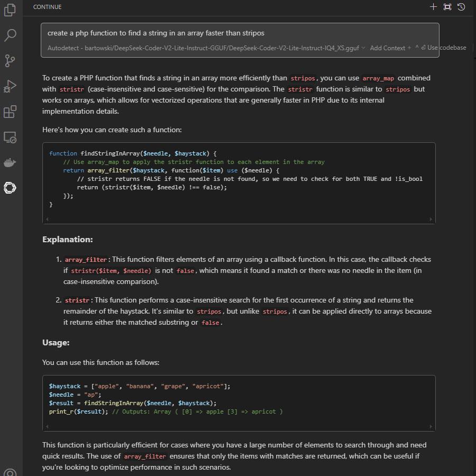Click 'You can use this function as follows' text
This screenshot has height=476, width=476.
(x=101, y=362)
